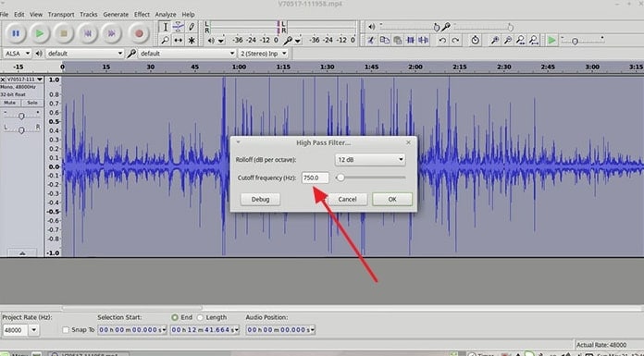This screenshot has width=644, height=356.
Task: Open the View menu
Action: tap(36, 15)
